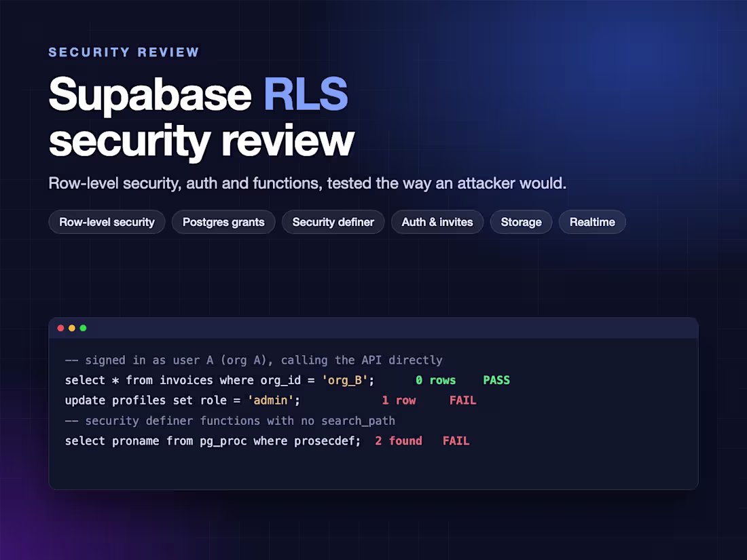
Task: Click the Row-level security pill
Action: coord(107,222)
